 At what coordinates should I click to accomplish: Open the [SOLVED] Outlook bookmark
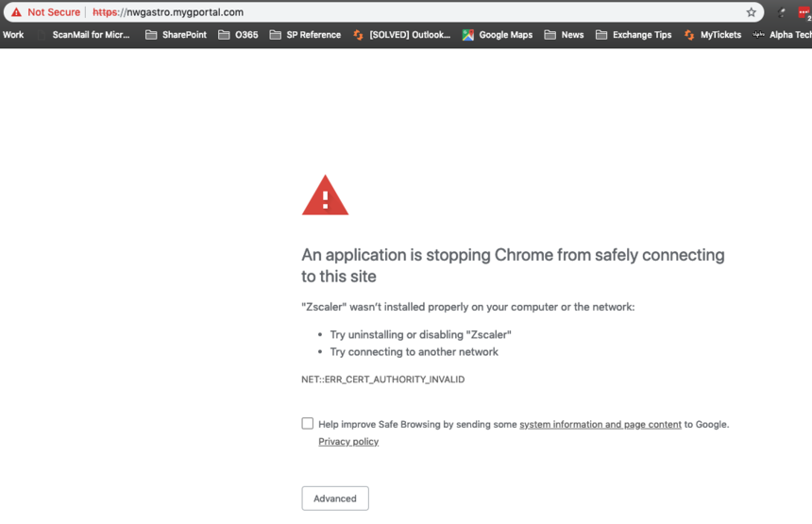402,35
